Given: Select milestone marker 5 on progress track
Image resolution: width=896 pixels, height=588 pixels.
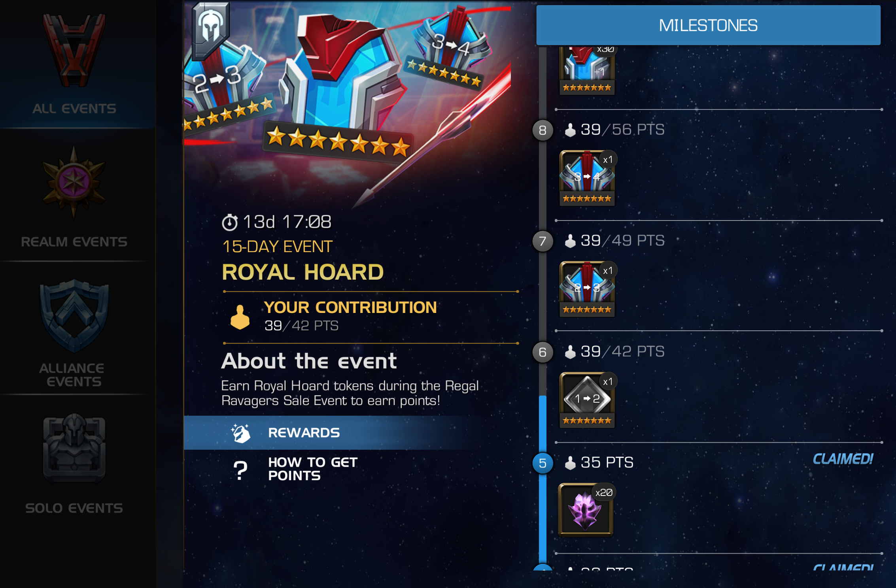Looking at the screenshot, I should [x=543, y=463].
